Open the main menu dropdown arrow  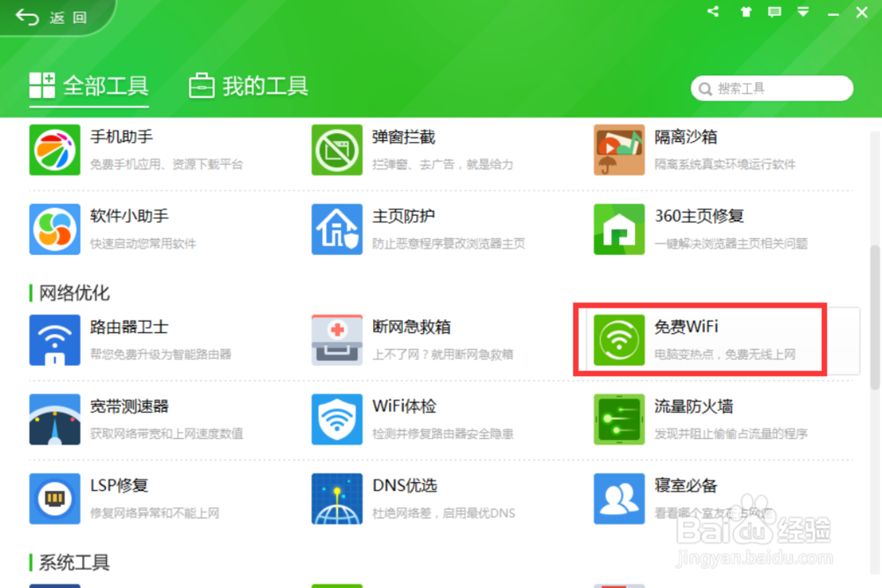click(x=803, y=12)
